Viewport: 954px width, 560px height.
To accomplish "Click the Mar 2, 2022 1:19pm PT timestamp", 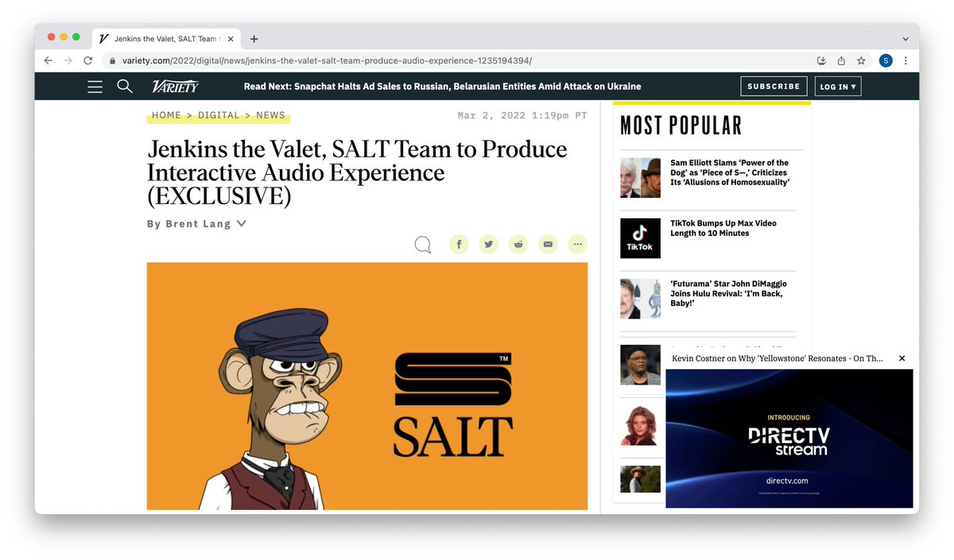I will [522, 115].
